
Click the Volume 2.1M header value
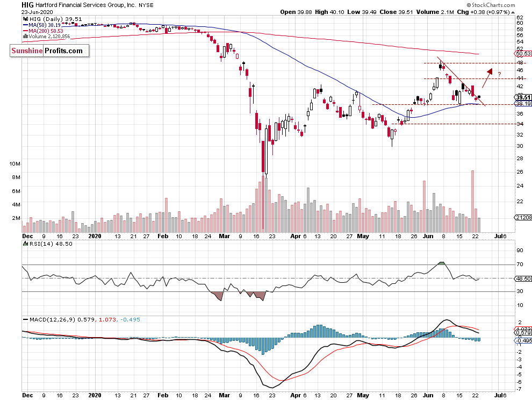[435, 12]
